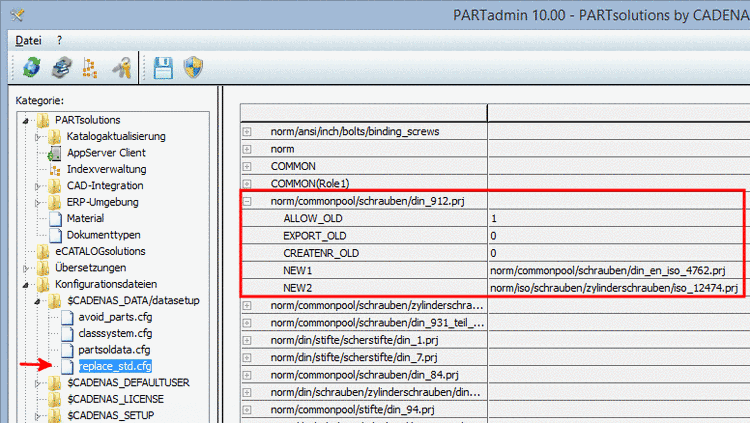Expand the $CADENAS_DEFAULTUSER tree node

[x=37, y=383]
